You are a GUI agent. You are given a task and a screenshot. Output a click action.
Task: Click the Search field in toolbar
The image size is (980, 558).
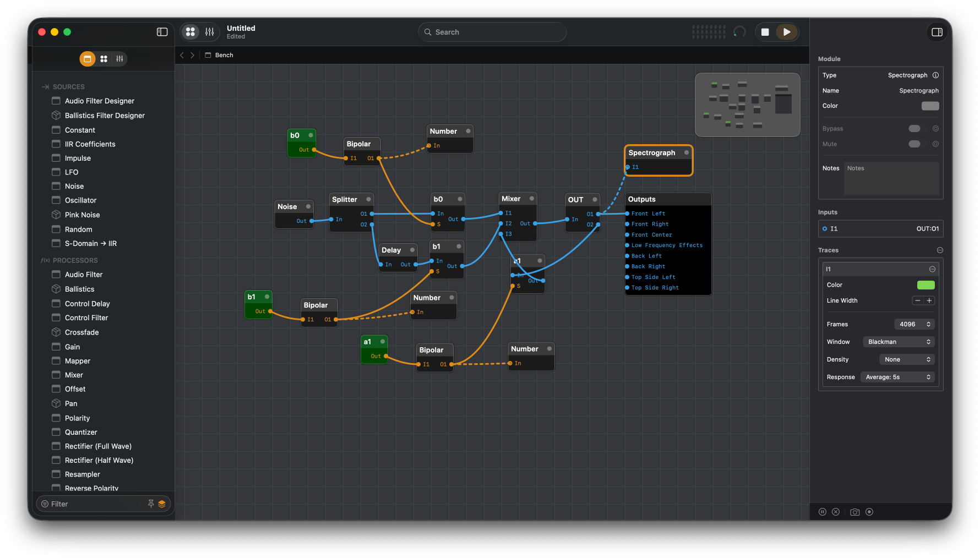coord(492,32)
